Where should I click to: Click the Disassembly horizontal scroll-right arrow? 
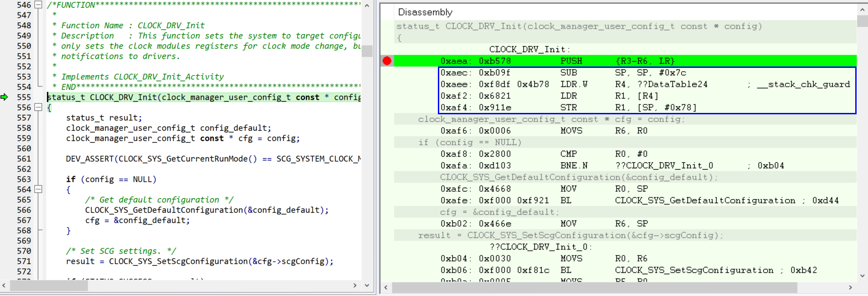[x=850, y=287]
